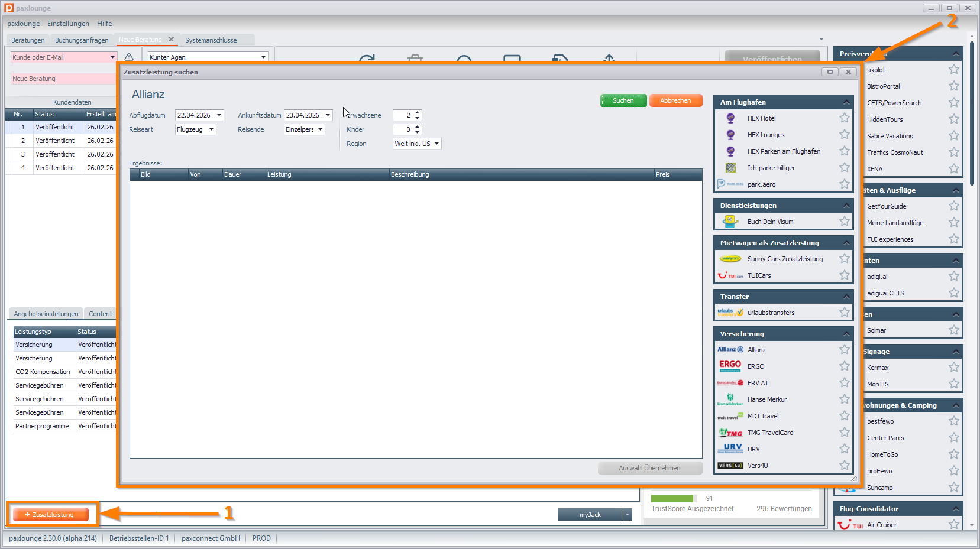This screenshot has height=549, width=980.
Task: Switch to the Buchungsanfragen tab
Action: pyautogui.click(x=82, y=40)
